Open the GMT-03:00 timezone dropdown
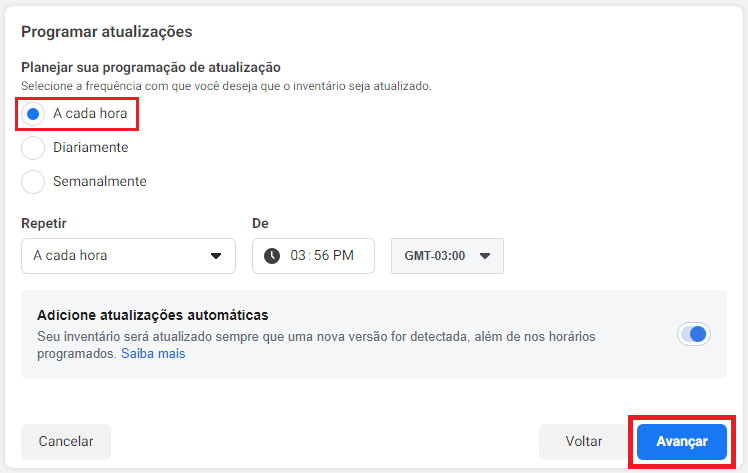Screen dimensions: 748x473 447,256
